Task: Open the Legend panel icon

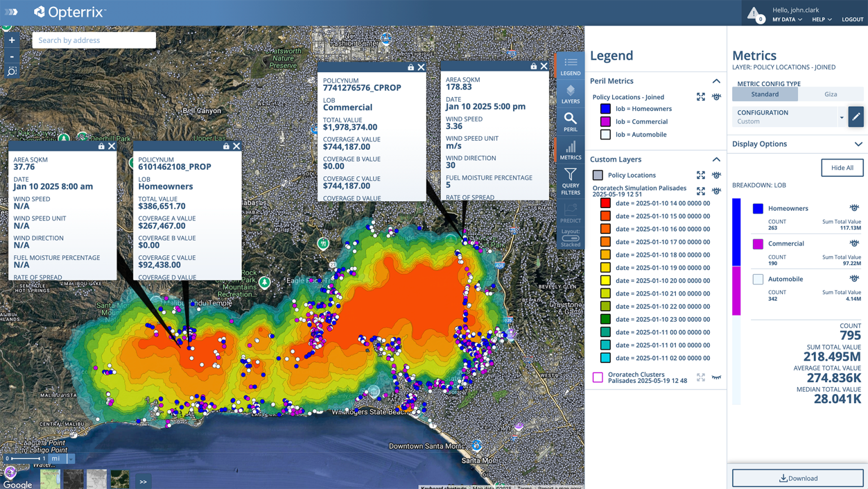Action: [570, 66]
